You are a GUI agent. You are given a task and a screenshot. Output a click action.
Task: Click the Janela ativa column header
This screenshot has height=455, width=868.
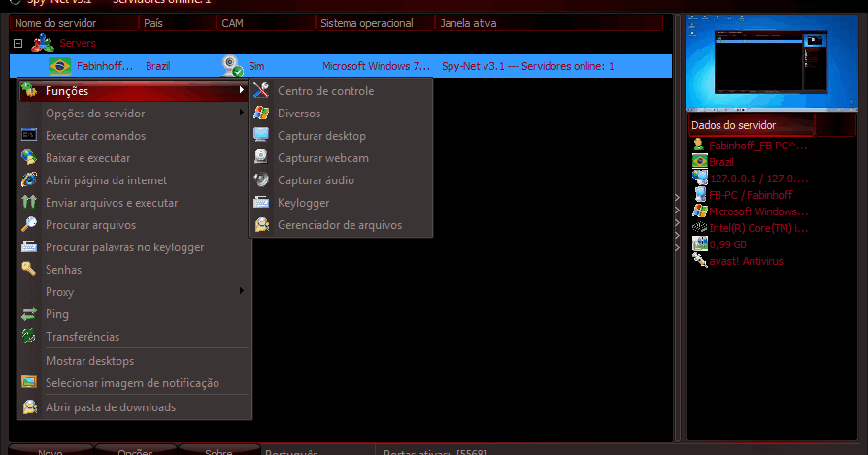click(x=550, y=23)
